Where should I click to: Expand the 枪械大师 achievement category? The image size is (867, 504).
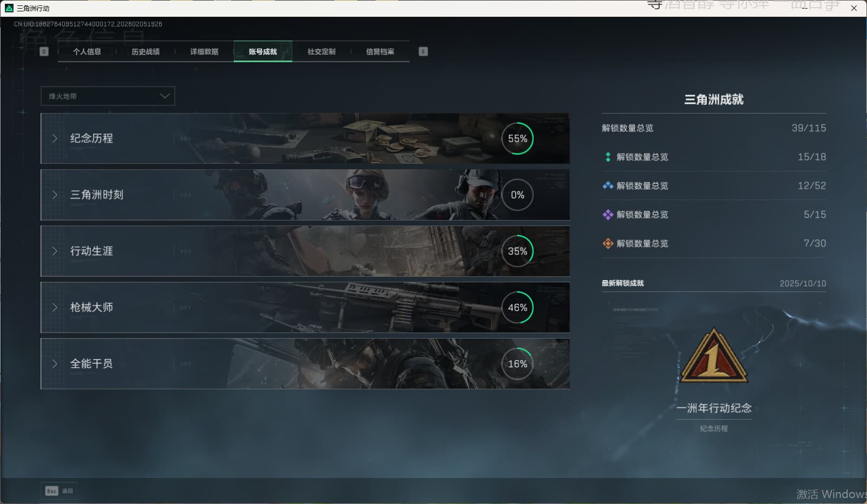coord(54,308)
